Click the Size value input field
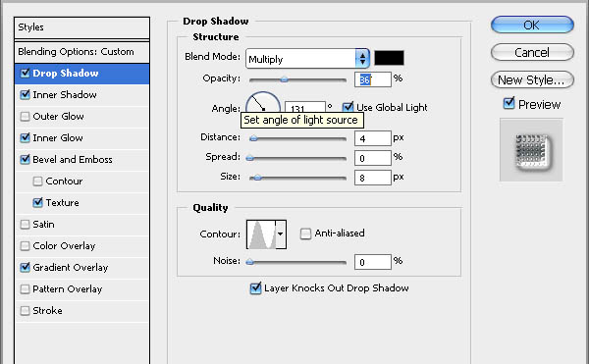Screen dimensions: 589x364 [373, 178]
